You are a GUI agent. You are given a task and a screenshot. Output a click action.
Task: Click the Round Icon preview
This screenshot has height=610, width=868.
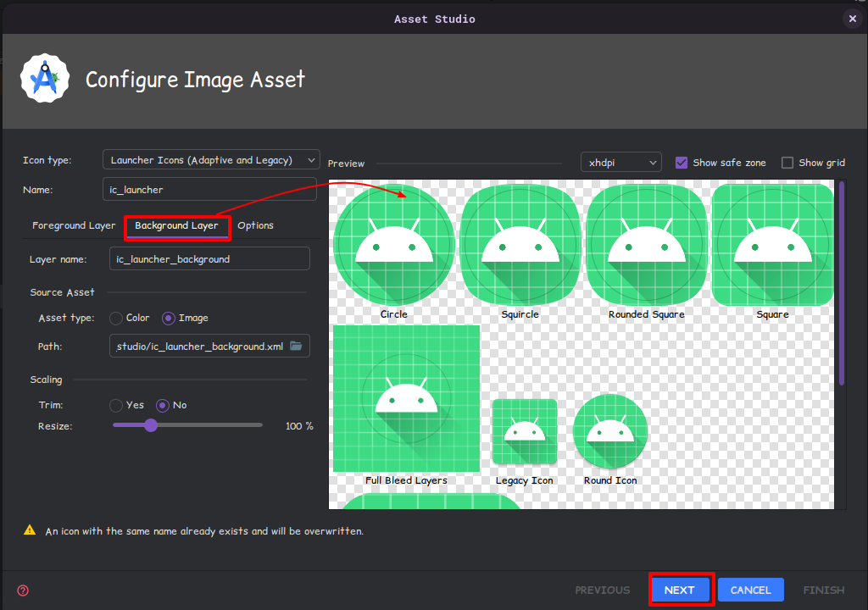coord(610,431)
